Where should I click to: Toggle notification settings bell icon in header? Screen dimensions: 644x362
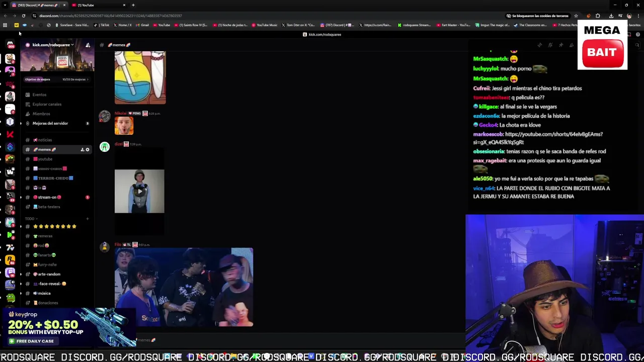point(550,45)
